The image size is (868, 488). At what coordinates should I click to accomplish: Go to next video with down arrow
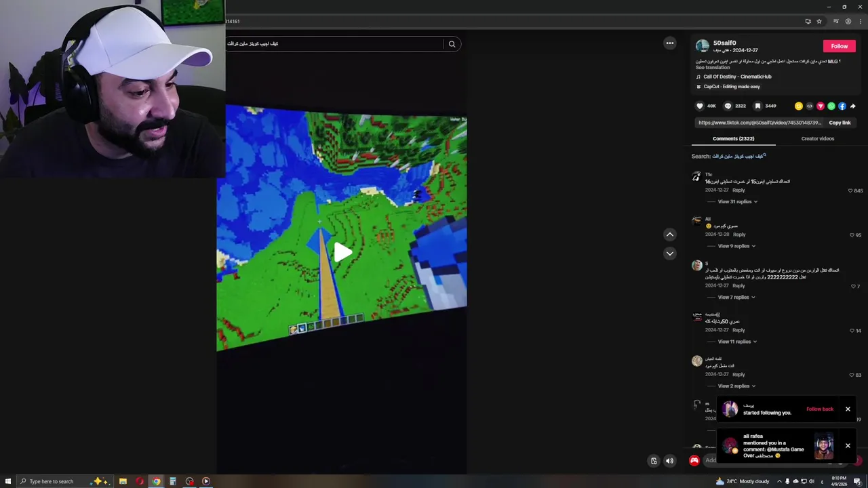coord(670,253)
